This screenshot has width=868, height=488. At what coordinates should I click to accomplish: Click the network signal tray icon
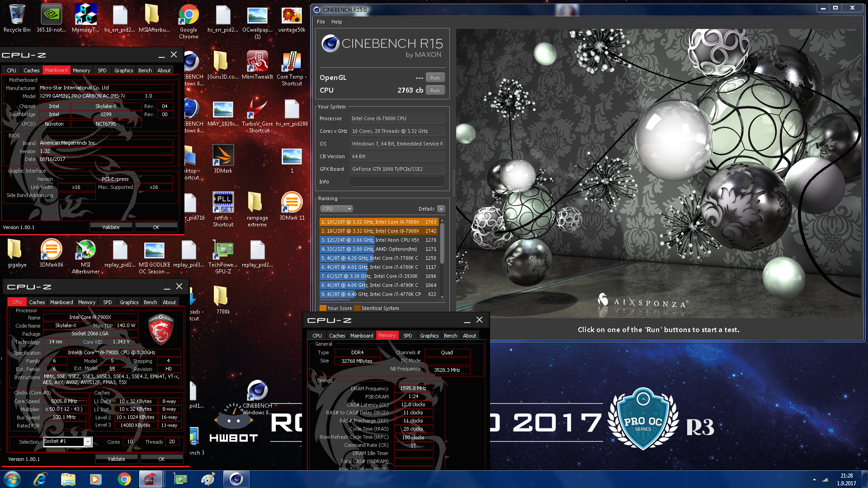825,479
